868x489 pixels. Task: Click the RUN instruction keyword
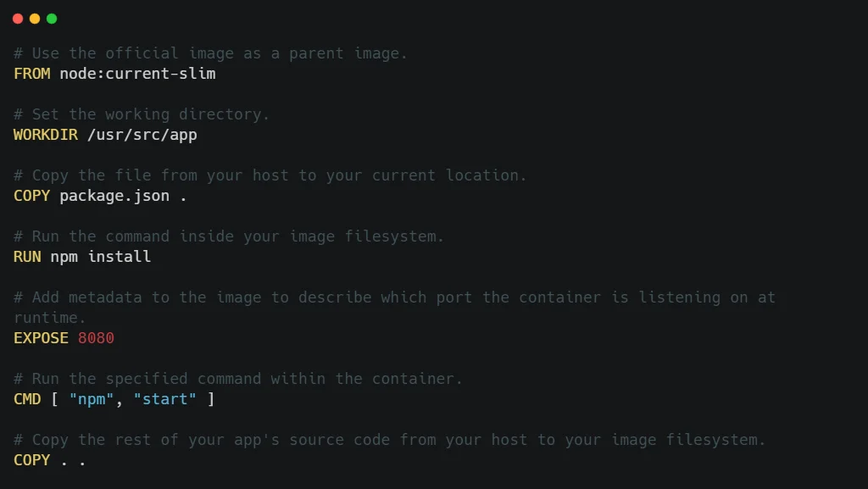click(27, 257)
